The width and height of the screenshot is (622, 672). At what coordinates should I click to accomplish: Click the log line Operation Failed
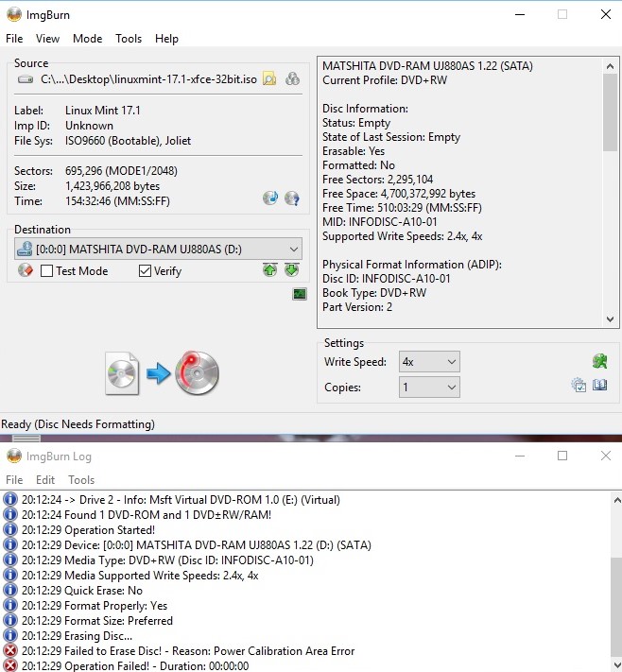pyautogui.click(x=135, y=665)
